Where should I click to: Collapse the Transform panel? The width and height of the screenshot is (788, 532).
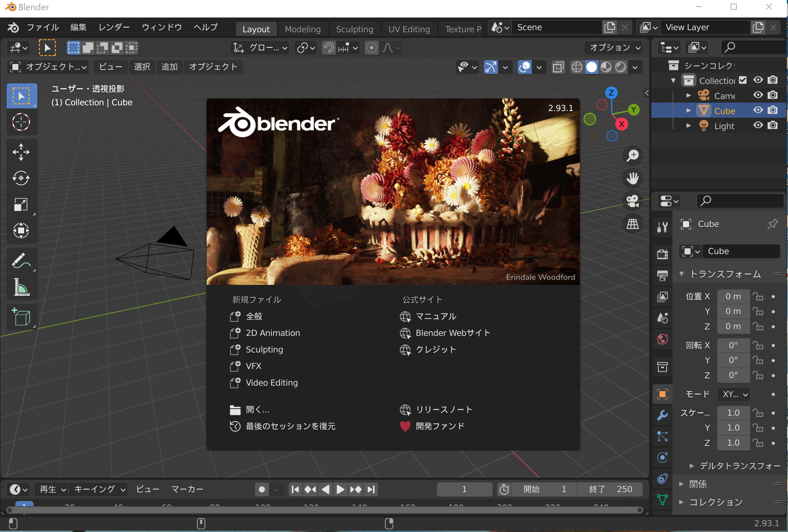click(682, 274)
